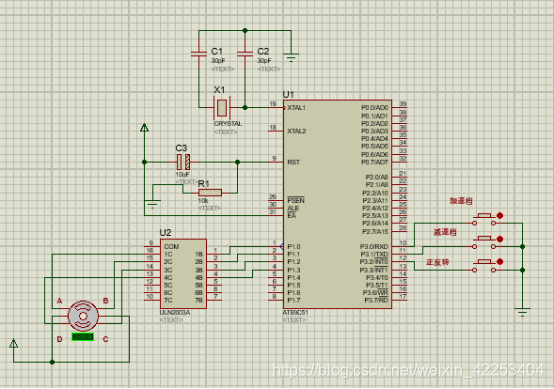Toggle the 减速档 push button switch

point(484,243)
